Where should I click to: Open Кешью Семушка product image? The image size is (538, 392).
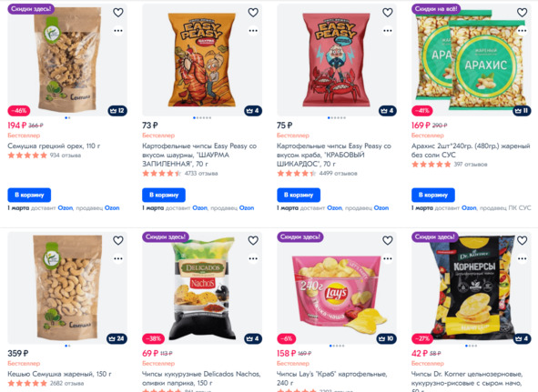[x=67, y=287]
